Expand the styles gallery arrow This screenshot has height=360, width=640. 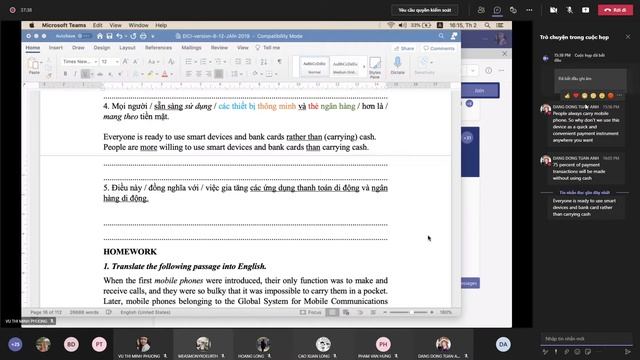(x=364, y=67)
